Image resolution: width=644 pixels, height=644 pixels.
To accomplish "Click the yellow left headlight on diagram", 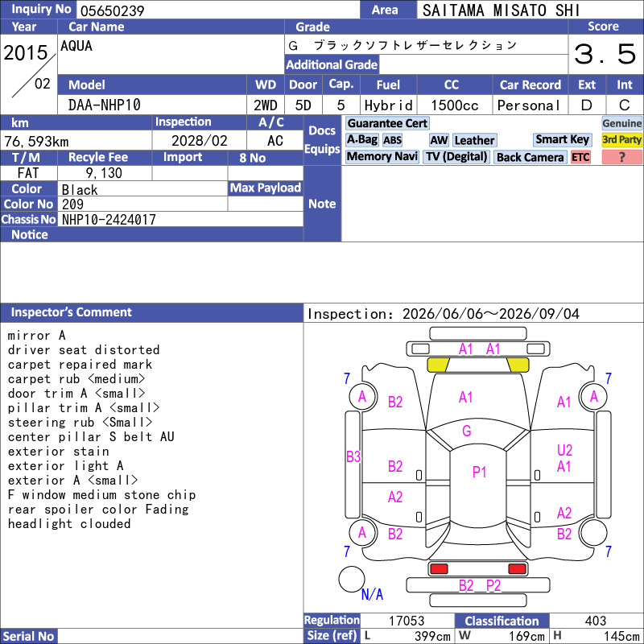I will click(438, 365).
